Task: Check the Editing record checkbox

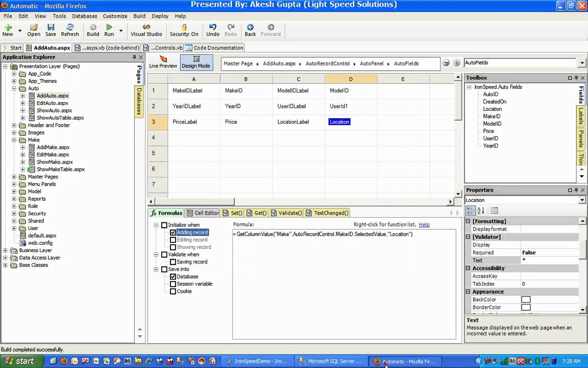Action: [173, 240]
